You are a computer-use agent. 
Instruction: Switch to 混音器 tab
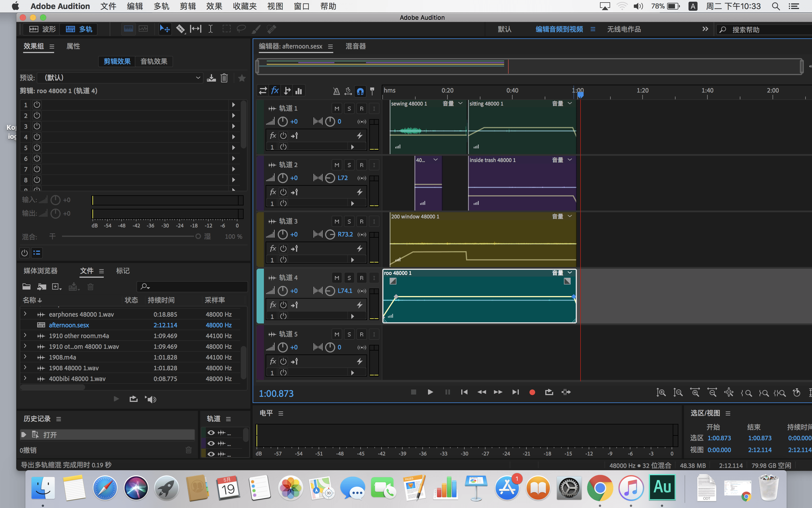pyautogui.click(x=356, y=46)
